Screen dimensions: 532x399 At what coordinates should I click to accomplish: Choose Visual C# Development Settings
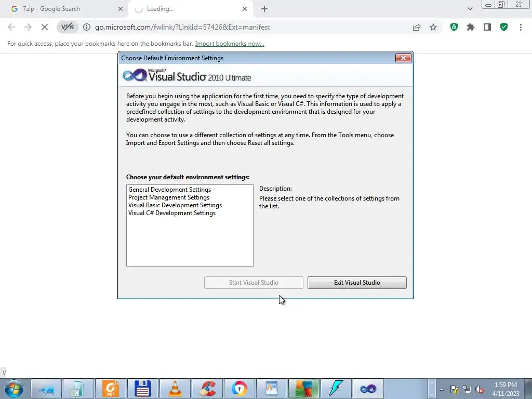tap(172, 213)
